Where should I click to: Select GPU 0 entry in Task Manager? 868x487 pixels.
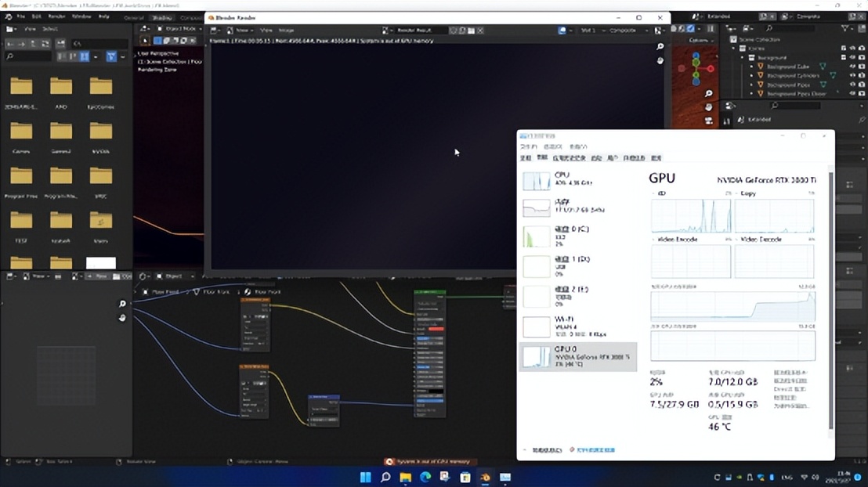click(x=578, y=356)
